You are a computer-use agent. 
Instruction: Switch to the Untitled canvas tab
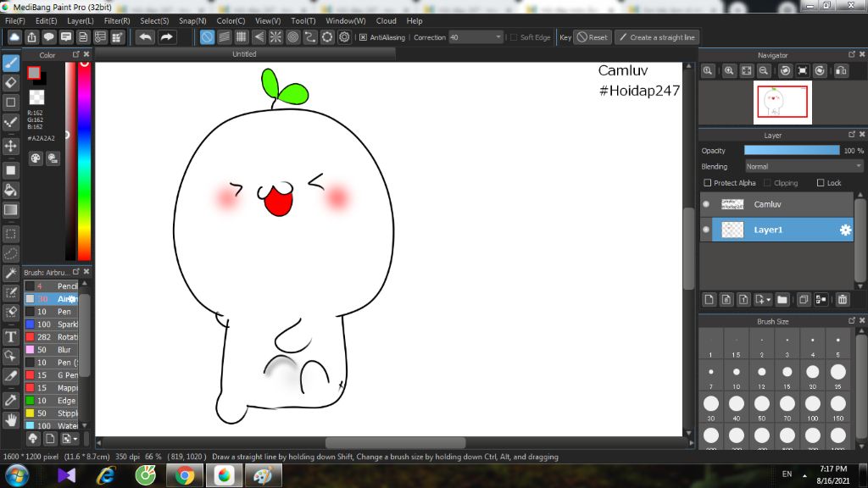(244, 54)
